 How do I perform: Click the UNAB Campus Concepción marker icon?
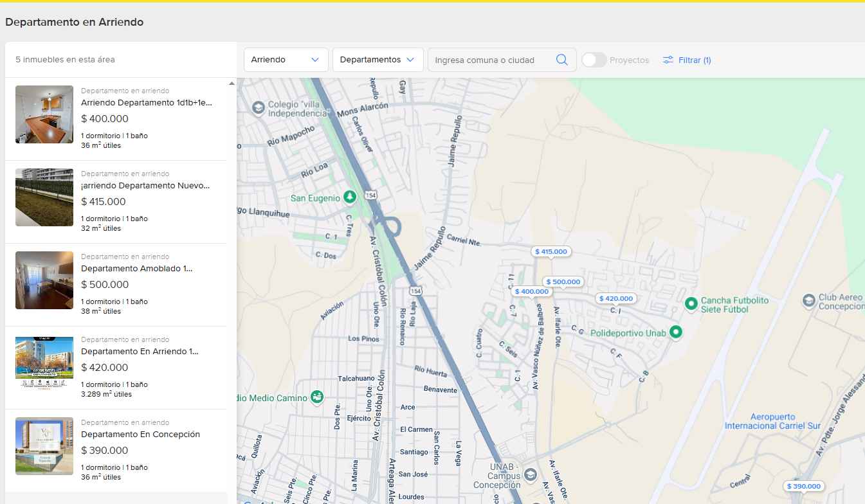pos(531,475)
